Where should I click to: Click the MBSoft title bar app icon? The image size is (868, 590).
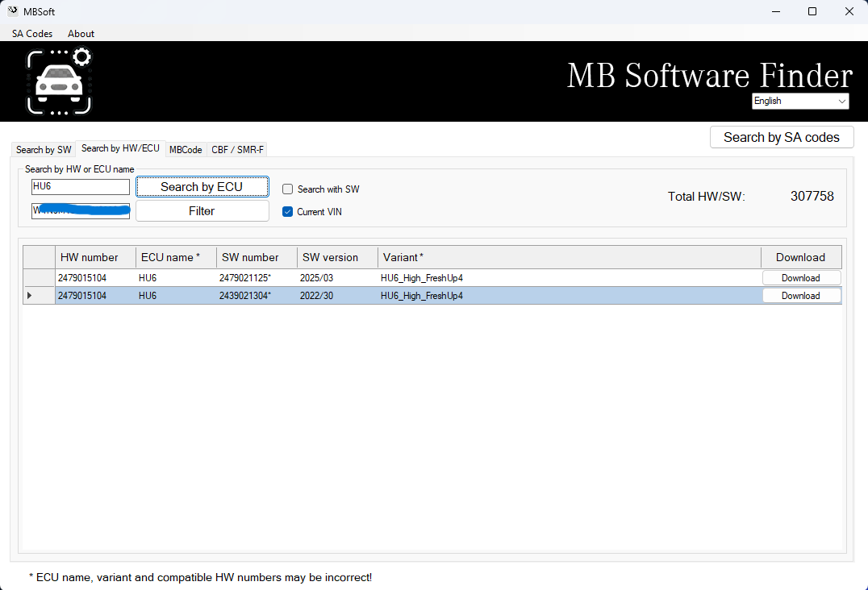tap(13, 11)
